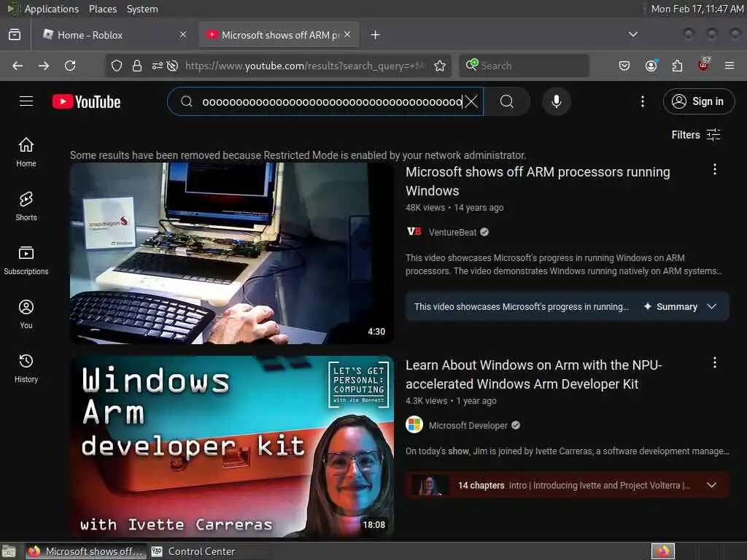
Task: Open the YouTube guide hamburger menu
Action: coord(26,101)
